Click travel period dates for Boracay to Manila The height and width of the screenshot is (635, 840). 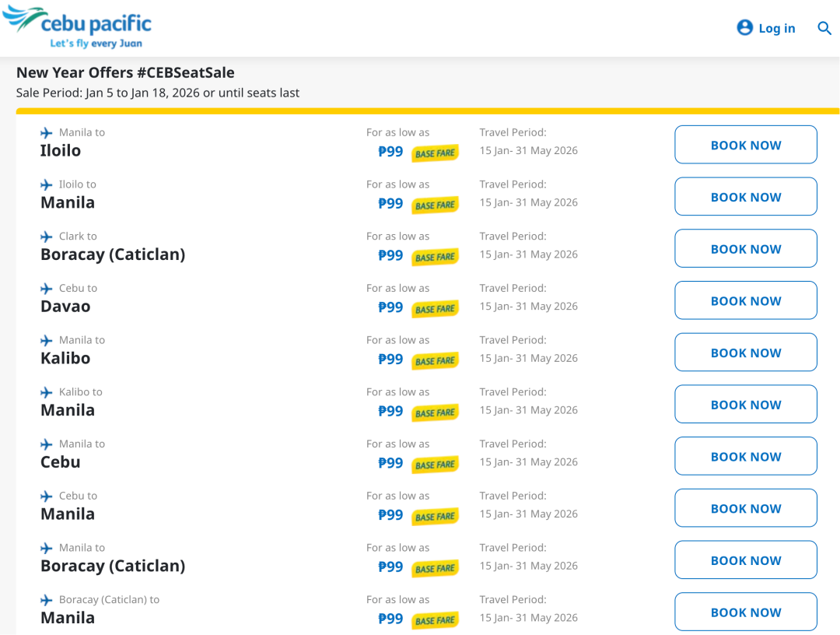pos(529,618)
